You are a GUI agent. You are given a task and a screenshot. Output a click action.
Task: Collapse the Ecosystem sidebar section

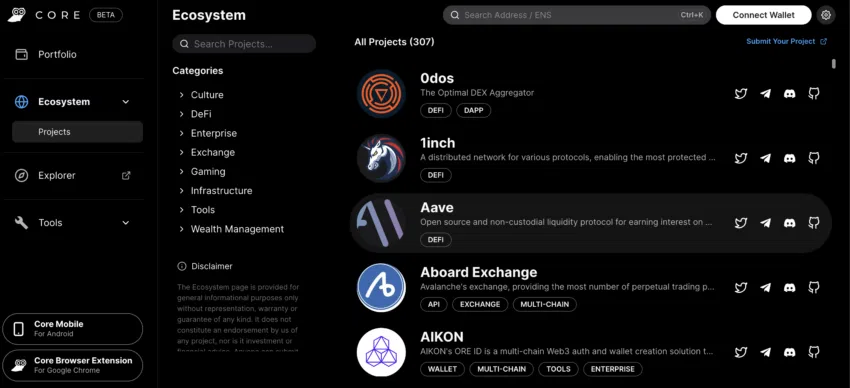126,102
